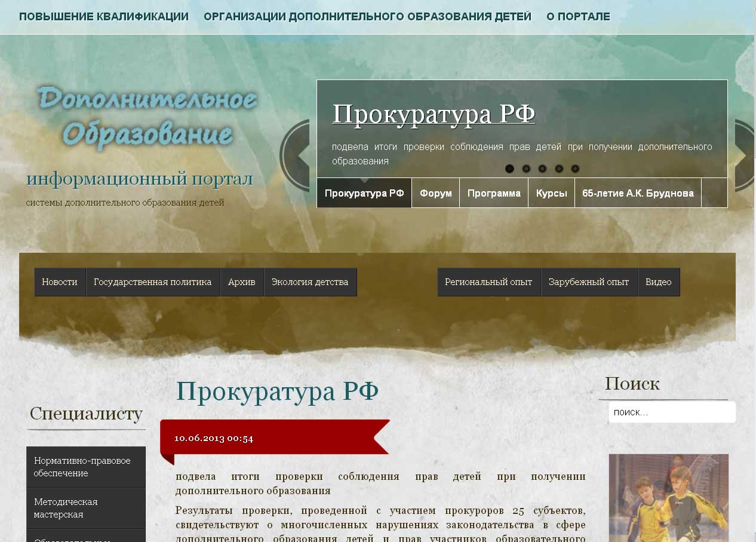The height and width of the screenshot is (542, 756).
Task: Open Региональный опыт section
Action: coord(488,282)
